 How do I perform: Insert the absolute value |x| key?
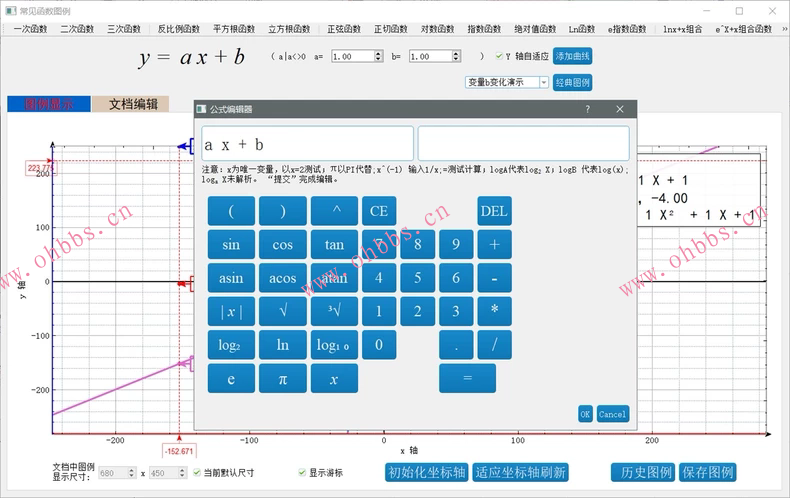[x=231, y=312]
